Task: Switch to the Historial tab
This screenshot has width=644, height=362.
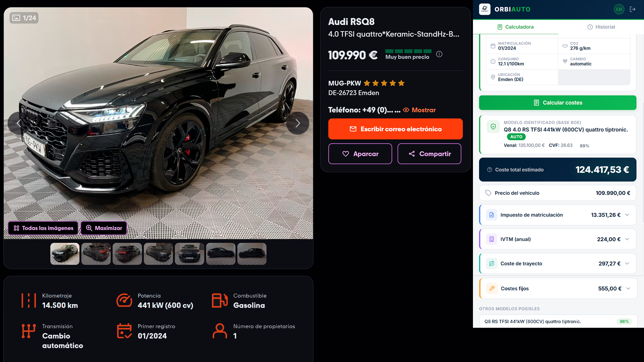Action: tap(601, 27)
